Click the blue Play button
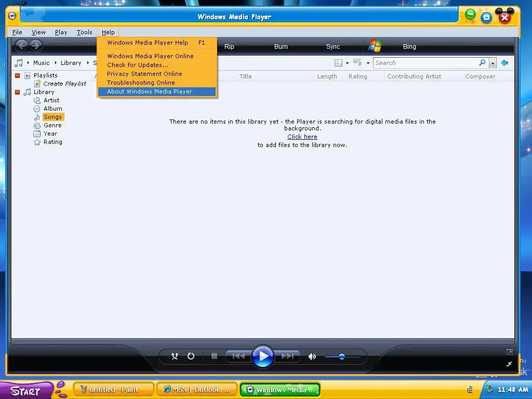Viewport: 532px width, 399px height. (262, 356)
